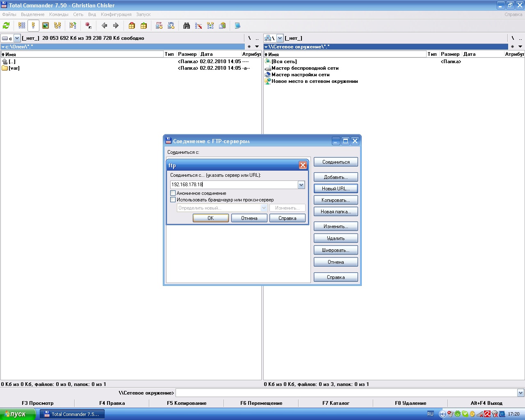Go back using the left arrow icon
The width and height of the screenshot is (525, 420).
(x=104, y=25)
